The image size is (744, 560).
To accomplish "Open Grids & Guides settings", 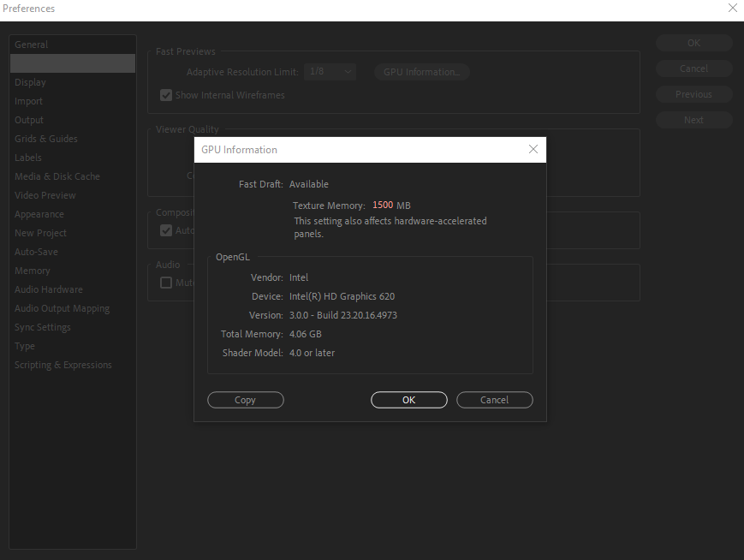I will click(45, 139).
